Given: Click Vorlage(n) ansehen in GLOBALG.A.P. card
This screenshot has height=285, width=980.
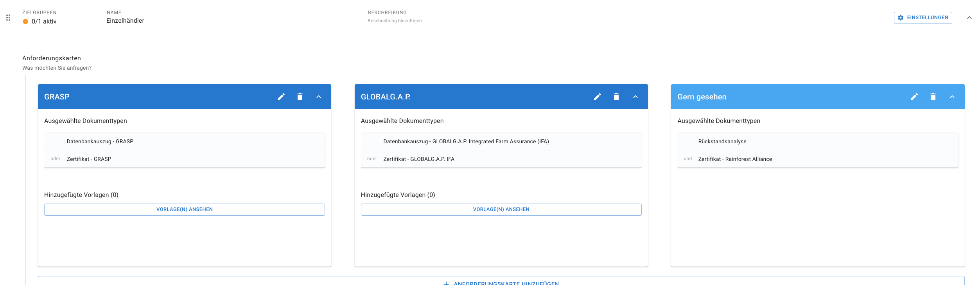Looking at the screenshot, I should pyautogui.click(x=501, y=209).
